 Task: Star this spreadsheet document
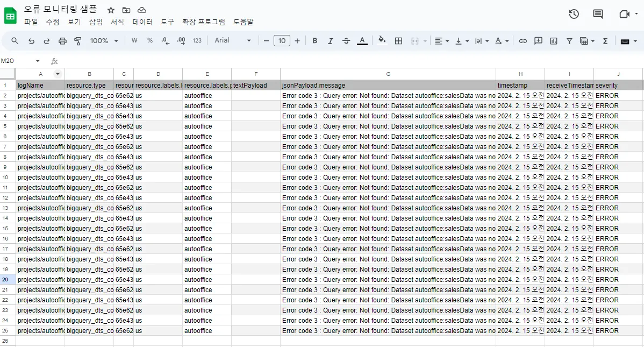[111, 10]
